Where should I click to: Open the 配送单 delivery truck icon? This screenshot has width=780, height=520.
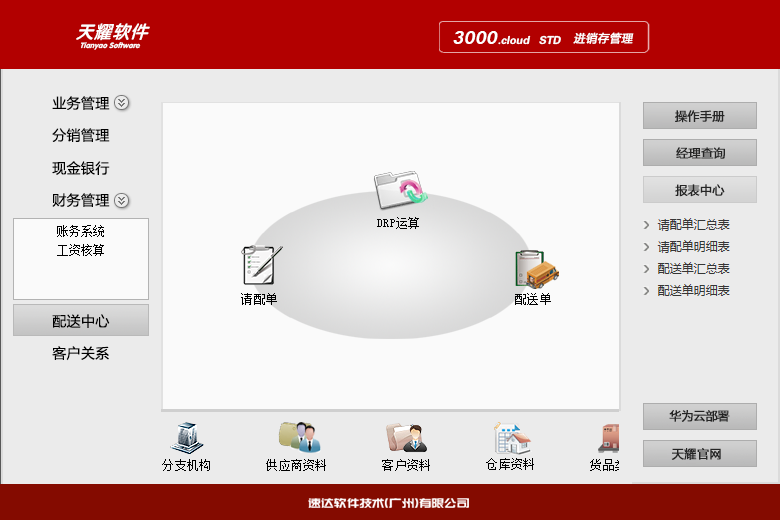537,269
